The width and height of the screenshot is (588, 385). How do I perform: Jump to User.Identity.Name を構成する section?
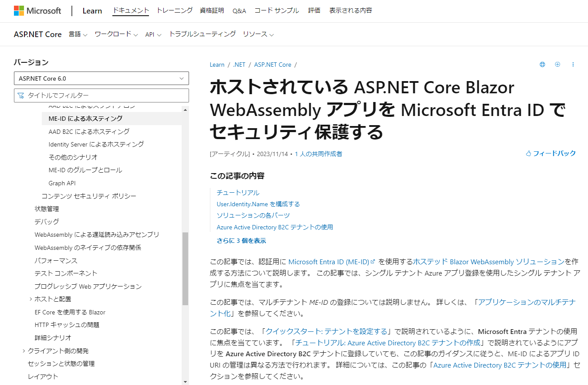pos(258,204)
